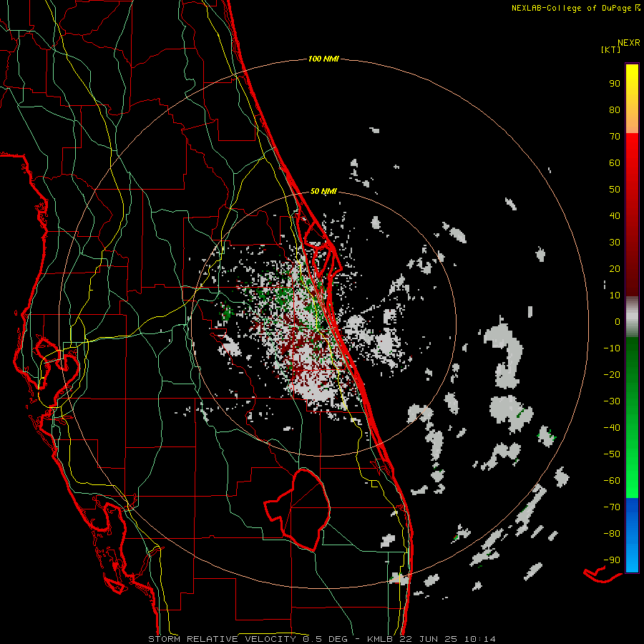This screenshot has width=644, height=644.
Task: Click the 20 value on velocity scale
Action: pos(615,269)
